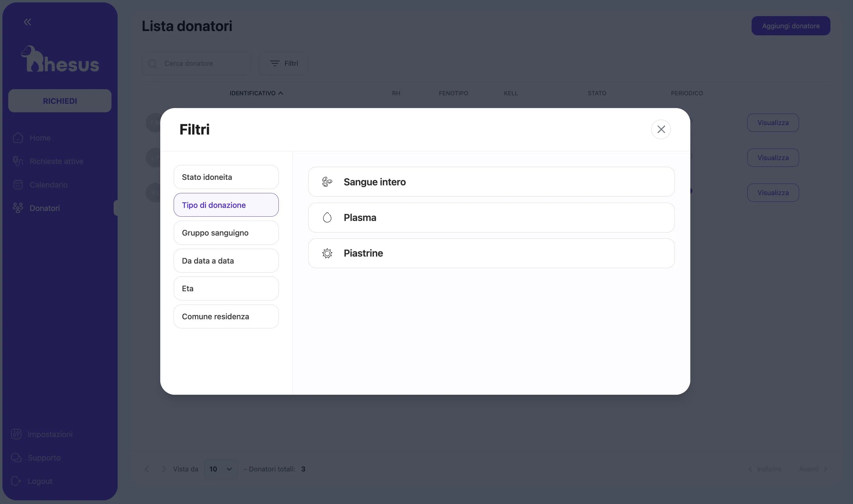Open the page size dropdown showing 10

pyautogui.click(x=220, y=469)
